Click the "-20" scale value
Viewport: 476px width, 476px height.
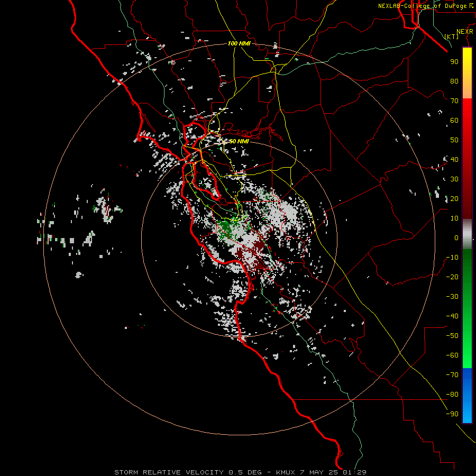[x=452, y=277]
